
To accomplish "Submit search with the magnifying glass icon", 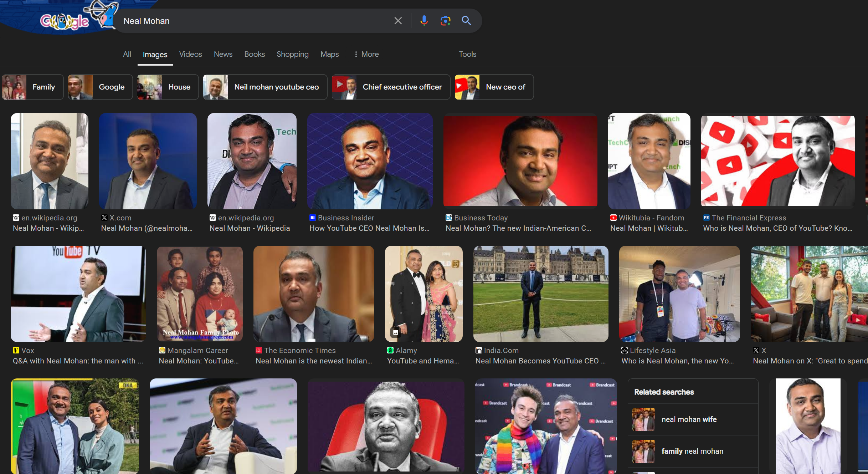I will pos(466,21).
